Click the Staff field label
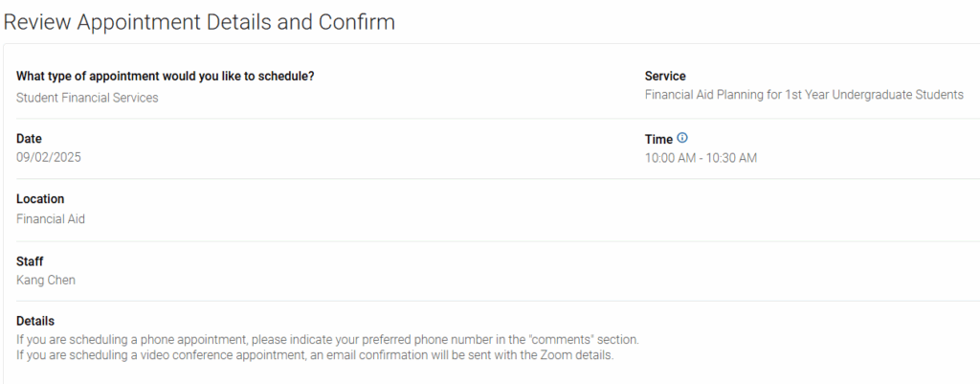 (x=30, y=261)
